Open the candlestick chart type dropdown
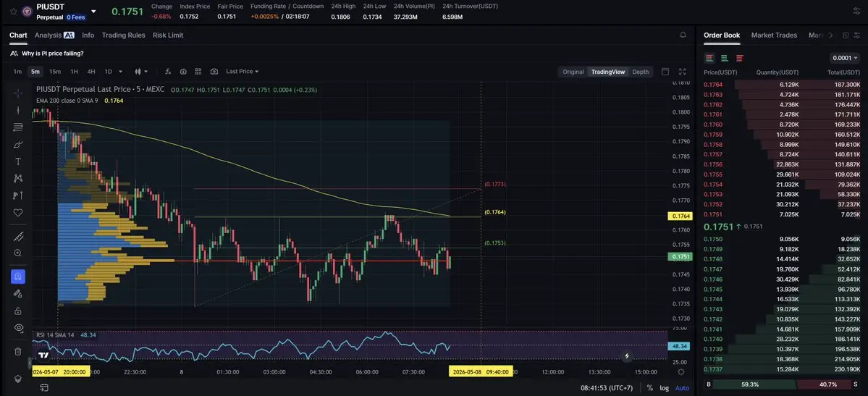The height and width of the screenshot is (396, 868). click(x=141, y=72)
